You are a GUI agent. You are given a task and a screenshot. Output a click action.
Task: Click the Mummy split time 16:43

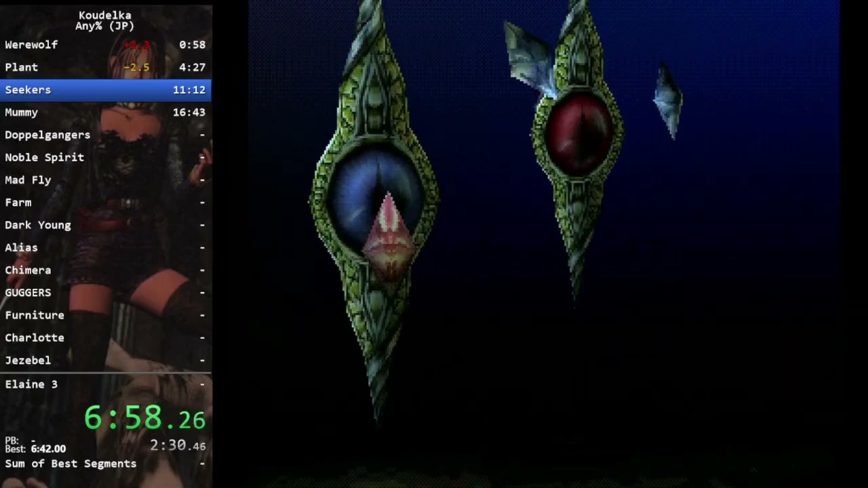(x=189, y=113)
